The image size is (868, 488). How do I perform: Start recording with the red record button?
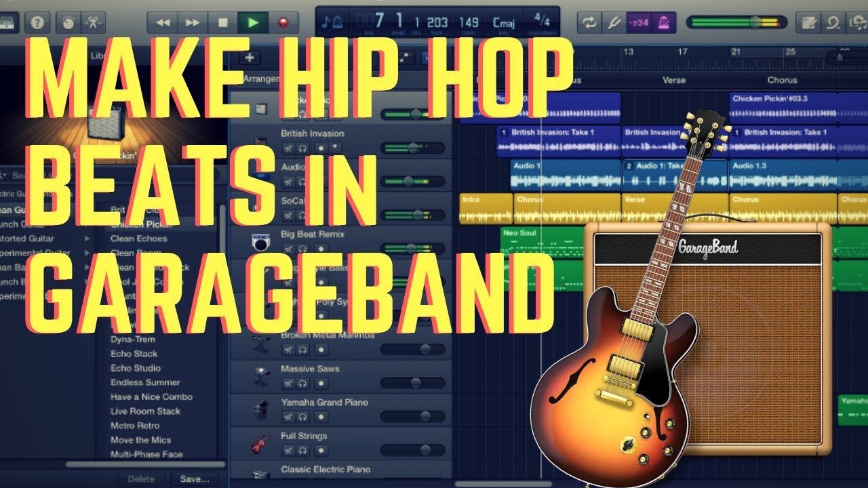point(283,22)
